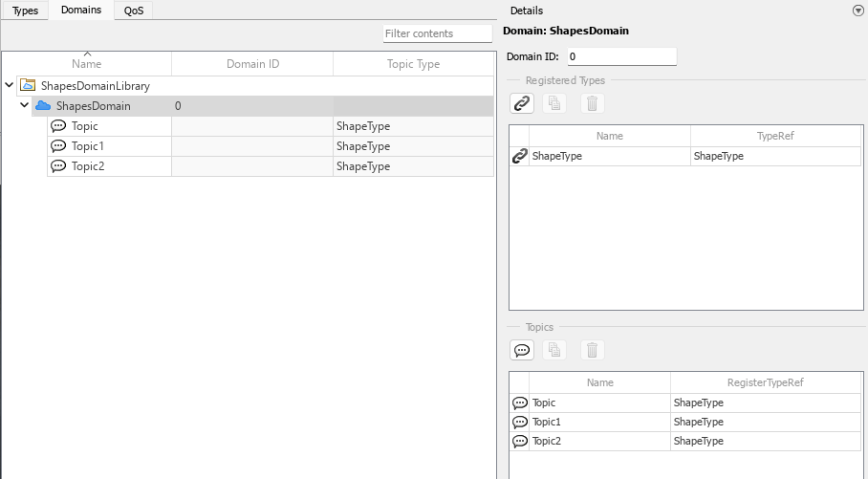868x479 pixels.
Task: Collapse the ShapesDomain tree node
Action: tap(24, 106)
